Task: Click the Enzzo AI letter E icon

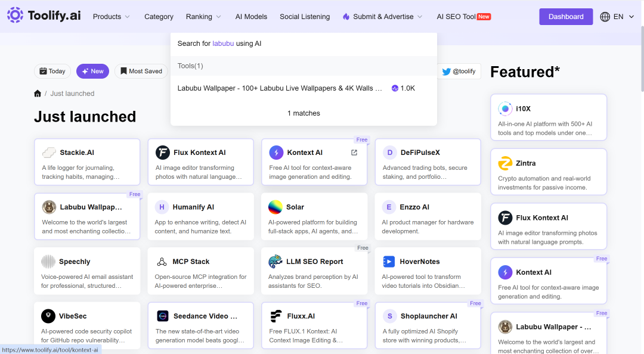Action: [389, 207]
